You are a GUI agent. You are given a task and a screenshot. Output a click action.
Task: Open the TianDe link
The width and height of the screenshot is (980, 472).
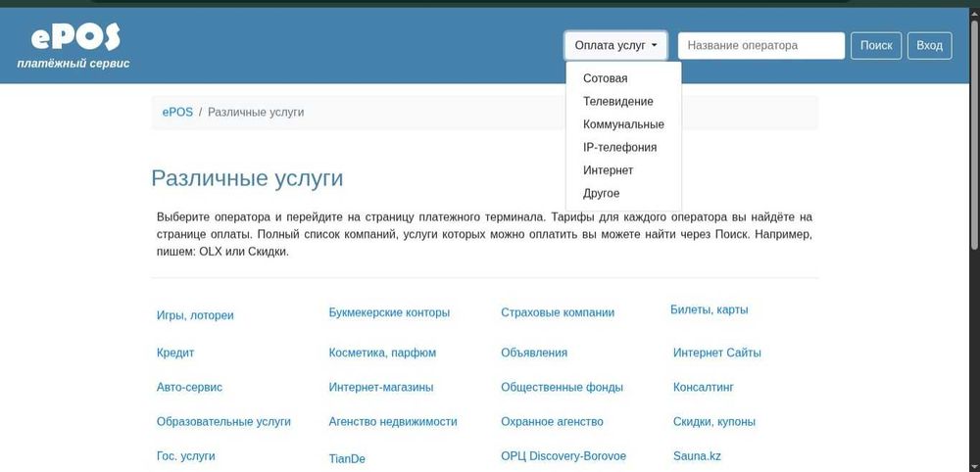[x=347, y=459]
